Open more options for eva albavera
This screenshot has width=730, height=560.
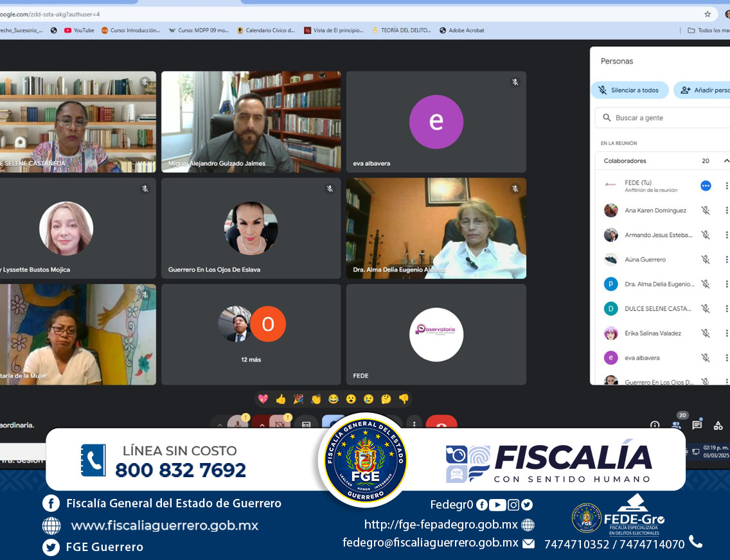pos(726,358)
